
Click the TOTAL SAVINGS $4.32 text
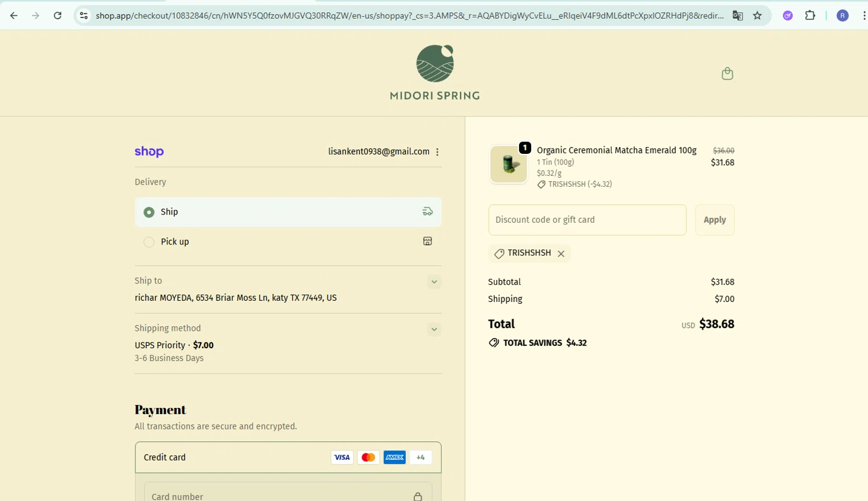[545, 343]
